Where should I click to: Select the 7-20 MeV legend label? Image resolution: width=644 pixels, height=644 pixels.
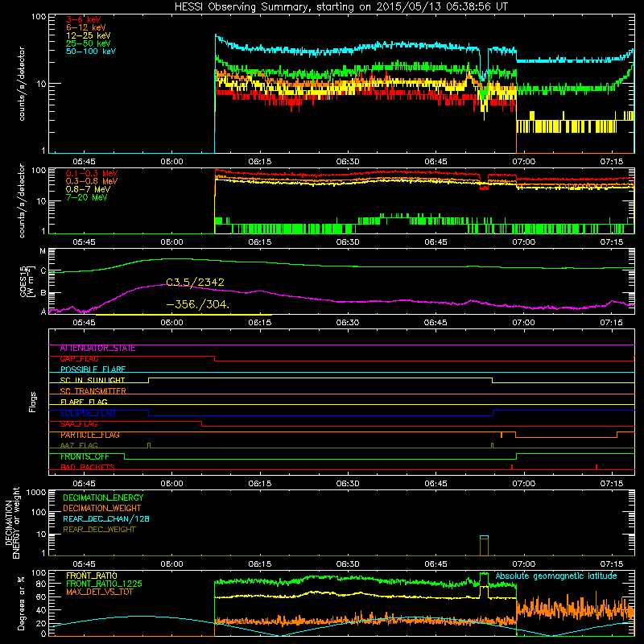86,197
